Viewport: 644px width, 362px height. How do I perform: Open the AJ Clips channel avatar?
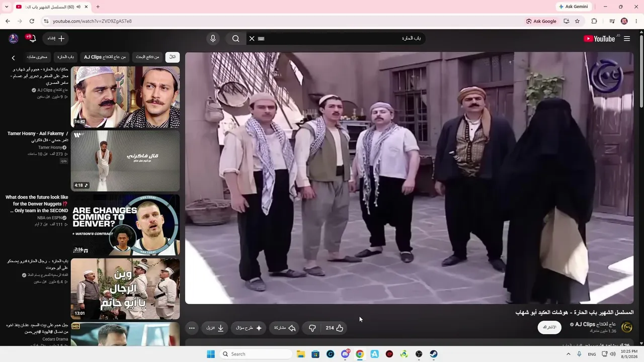[x=627, y=327]
